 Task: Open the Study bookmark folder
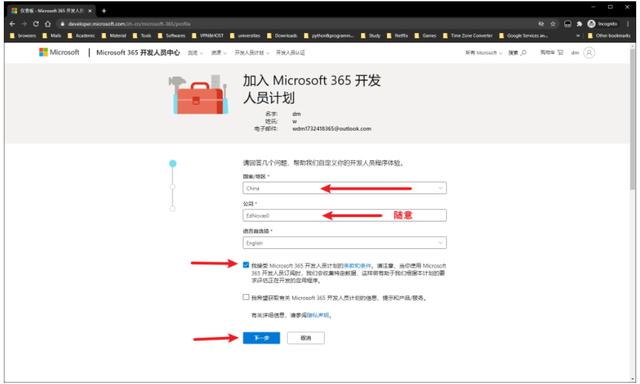point(371,36)
